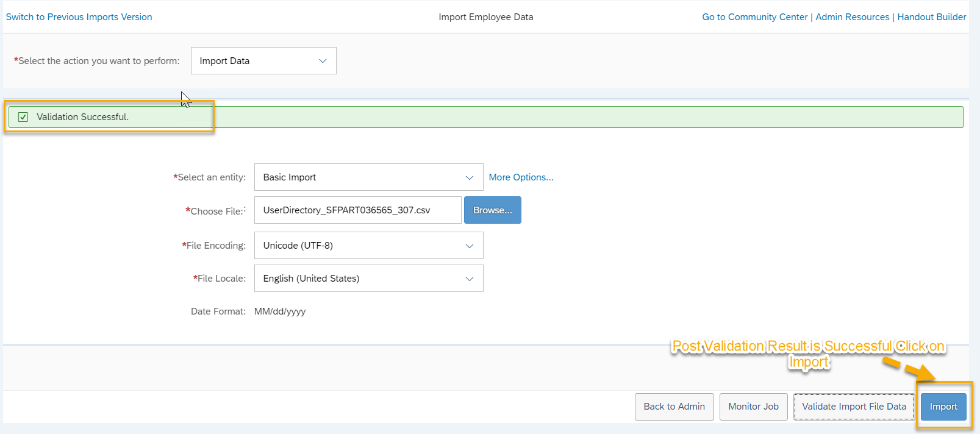The width and height of the screenshot is (980, 434).
Task: Expand the File Encoding dropdown
Action: coord(368,246)
